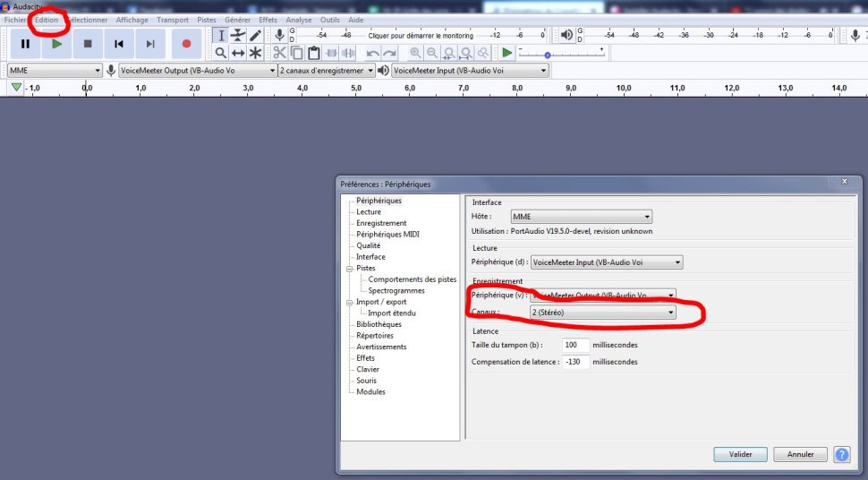Open the MME audio host dropdown in toolbar
Image resolution: width=868 pixels, height=480 pixels.
[55, 71]
